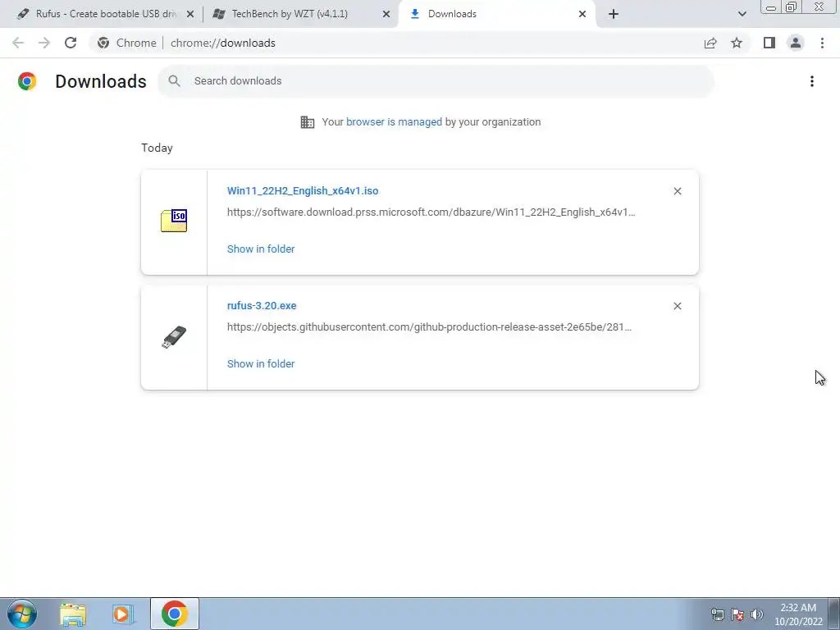
Task: Switch to the TechBench by WZT tab
Action: click(x=300, y=14)
